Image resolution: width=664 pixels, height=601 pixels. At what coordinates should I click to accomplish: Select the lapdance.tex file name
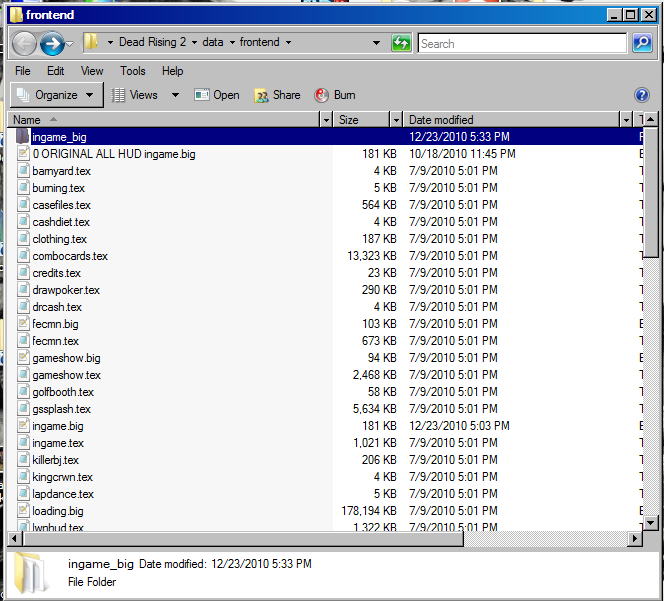[63, 494]
